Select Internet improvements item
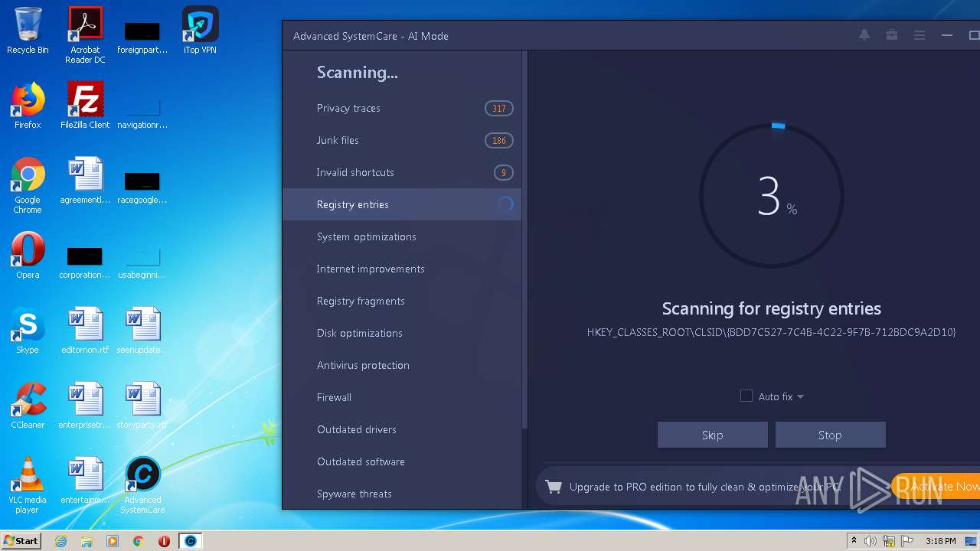Viewport: 980px width, 551px height. tap(402, 269)
